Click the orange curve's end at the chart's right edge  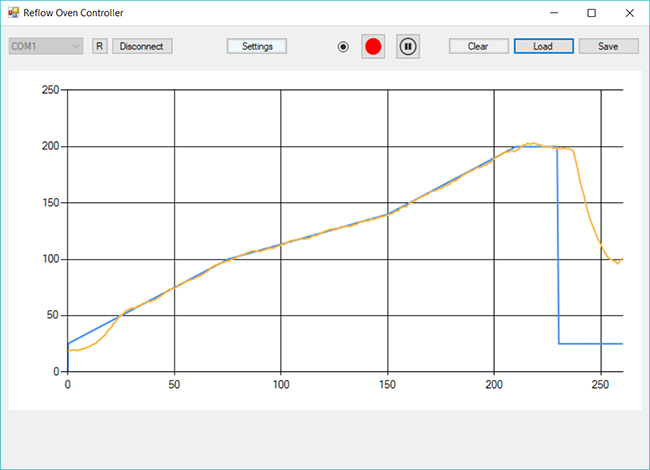tap(621, 259)
